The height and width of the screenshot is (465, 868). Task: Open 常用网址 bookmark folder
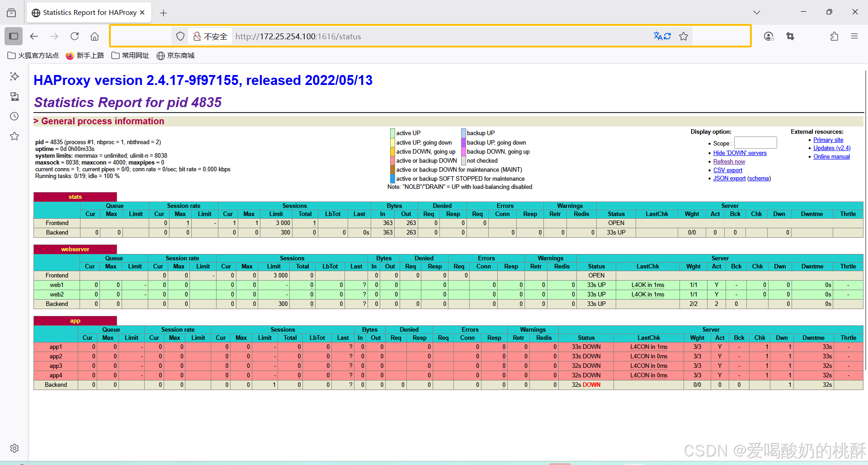pyautogui.click(x=130, y=56)
